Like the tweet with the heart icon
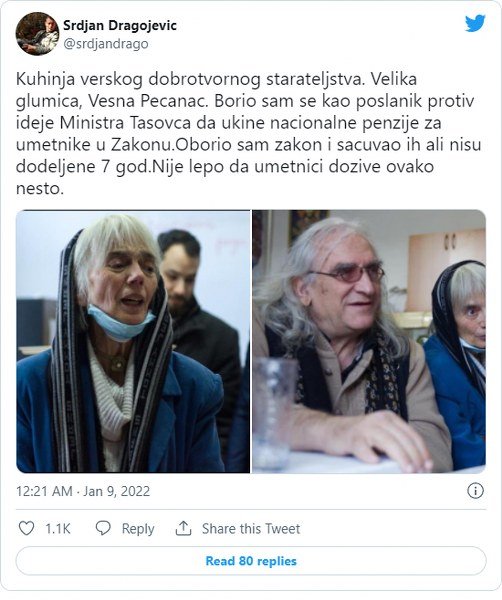 26,528
